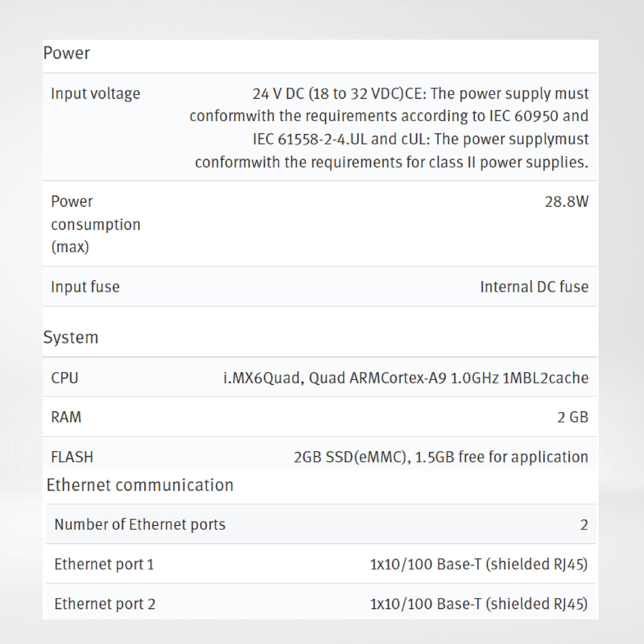Click the Ethernet port 2 label

pos(105,604)
